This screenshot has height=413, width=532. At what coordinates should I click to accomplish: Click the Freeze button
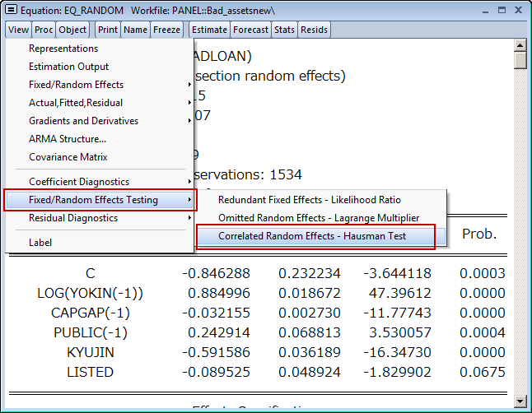(x=166, y=30)
